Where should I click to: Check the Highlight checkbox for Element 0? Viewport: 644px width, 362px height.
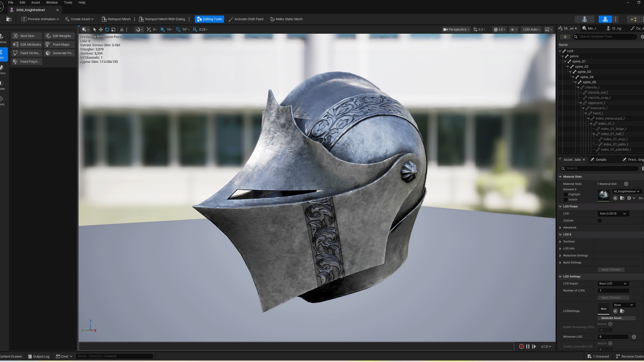[566, 194]
